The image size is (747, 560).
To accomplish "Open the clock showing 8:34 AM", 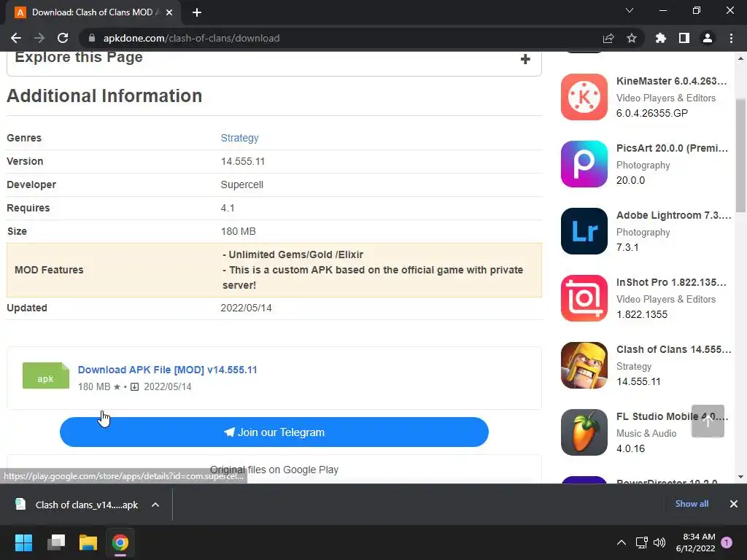I will click(695, 542).
